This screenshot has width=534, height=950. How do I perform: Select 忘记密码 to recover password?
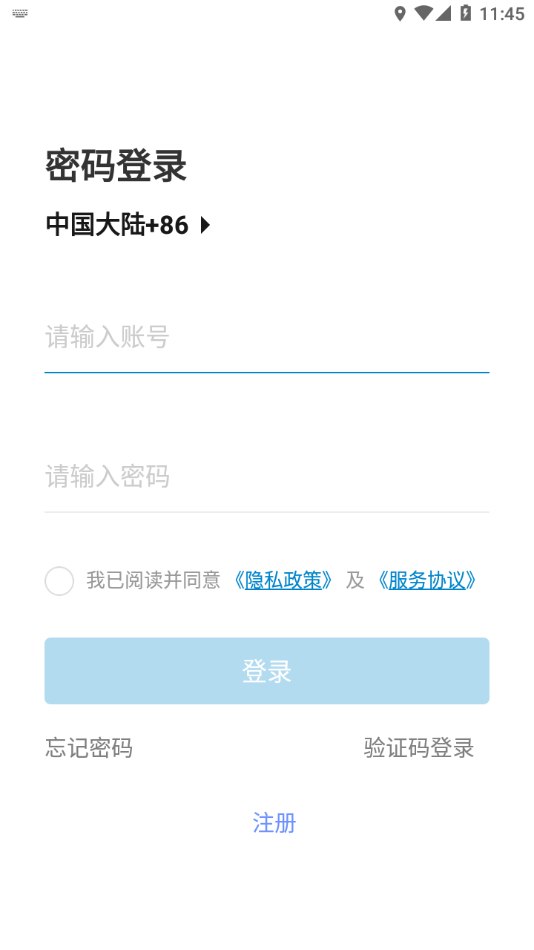click(88, 748)
